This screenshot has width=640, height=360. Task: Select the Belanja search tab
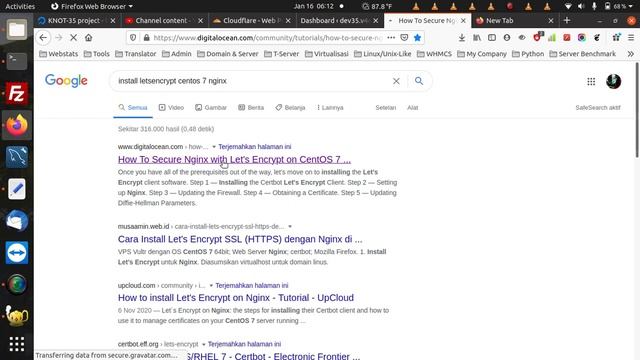click(290, 108)
